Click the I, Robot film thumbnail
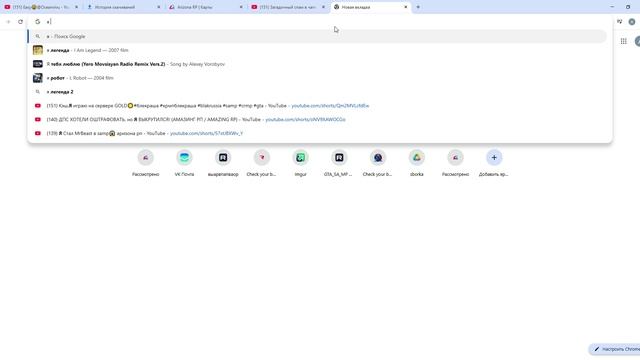The width and height of the screenshot is (640, 360). 38,78
